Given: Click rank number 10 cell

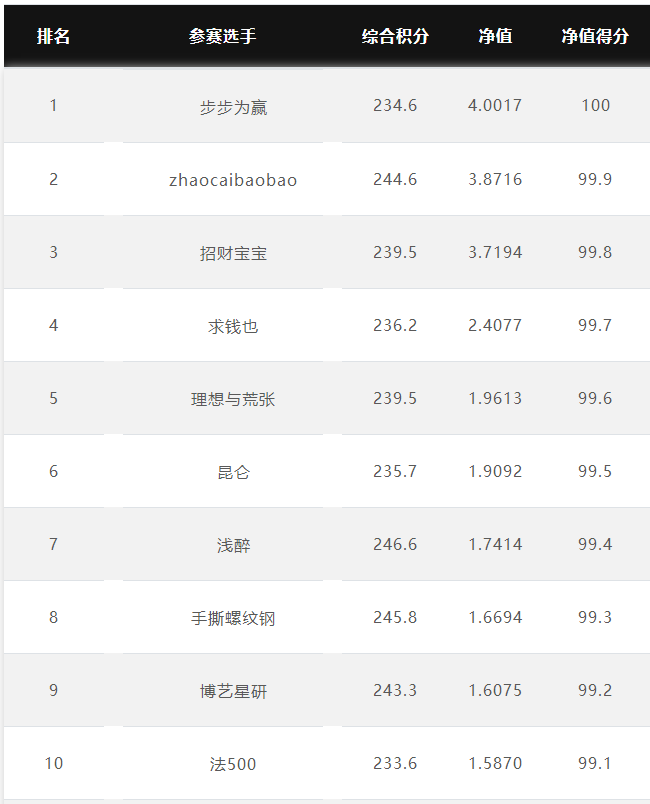Looking at the screenshot, I should (53, 763).
